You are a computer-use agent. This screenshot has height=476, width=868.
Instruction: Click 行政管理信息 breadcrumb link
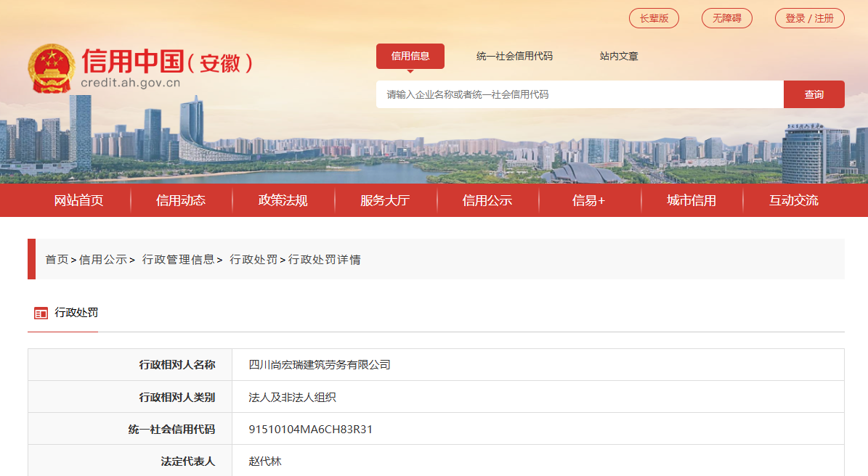179,259
